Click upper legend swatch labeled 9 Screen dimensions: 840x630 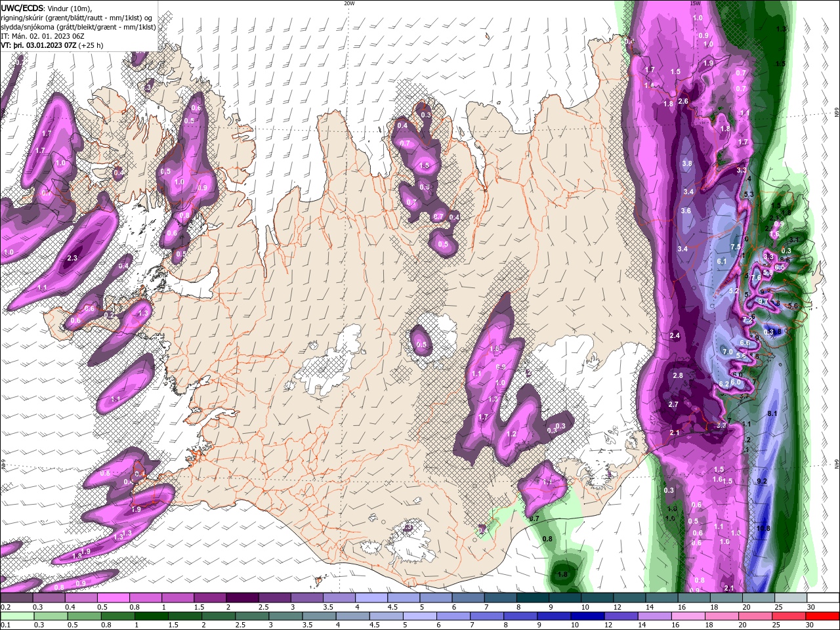[564, 598]
